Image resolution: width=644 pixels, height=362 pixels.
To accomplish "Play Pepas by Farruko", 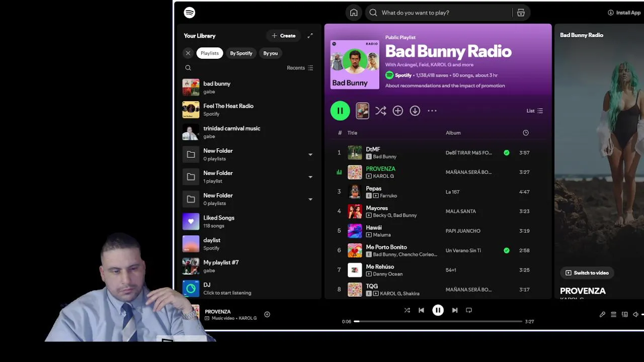I will tap(438, 192).
